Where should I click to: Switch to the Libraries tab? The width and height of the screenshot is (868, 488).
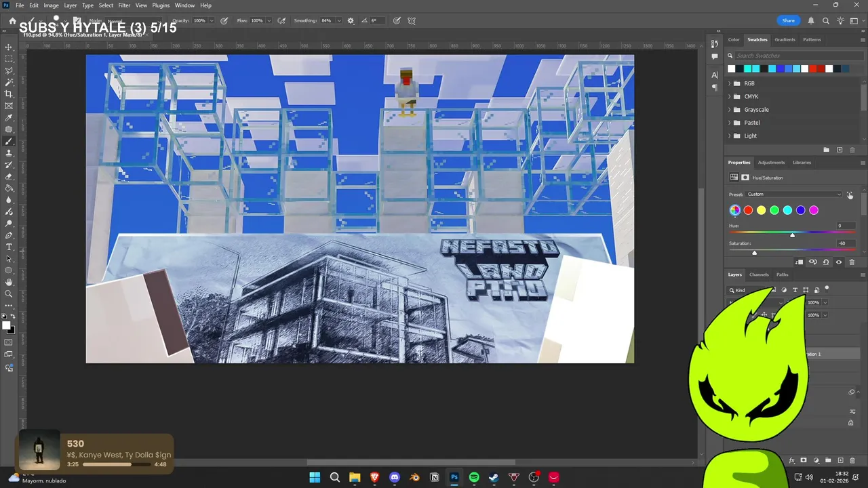point(802,163)
